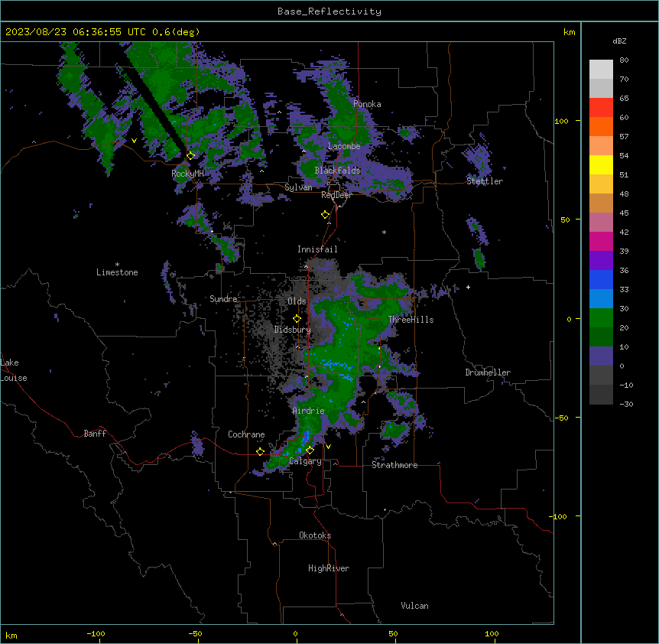Click the white plus marker north of Drumheller
The height and width of the screenshot is (644, 659).
coord(468,287)
